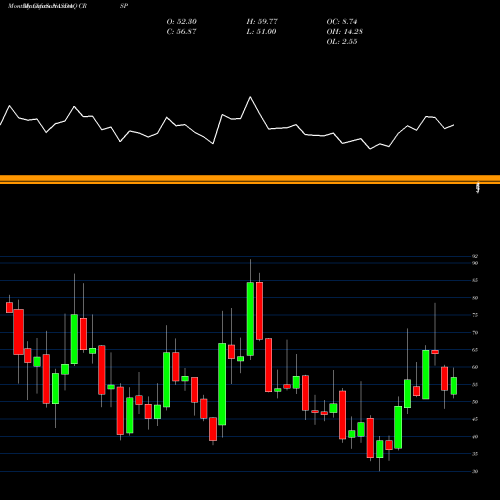This screenshot has height=500, width=500.
Task: Click the high value 'H: 59.77'
Action: (x=262, y=22)
